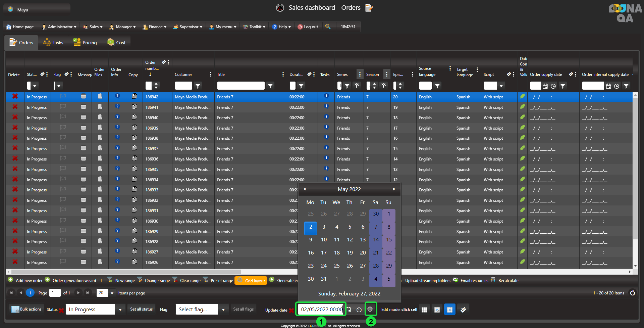Toggle checkmark in Script column header

pos(509,74)
